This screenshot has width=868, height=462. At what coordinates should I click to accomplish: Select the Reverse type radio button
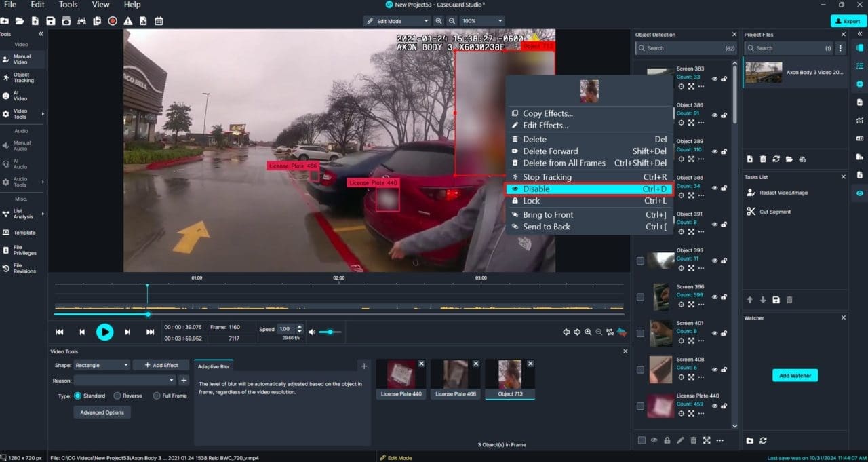pos(117,396)
